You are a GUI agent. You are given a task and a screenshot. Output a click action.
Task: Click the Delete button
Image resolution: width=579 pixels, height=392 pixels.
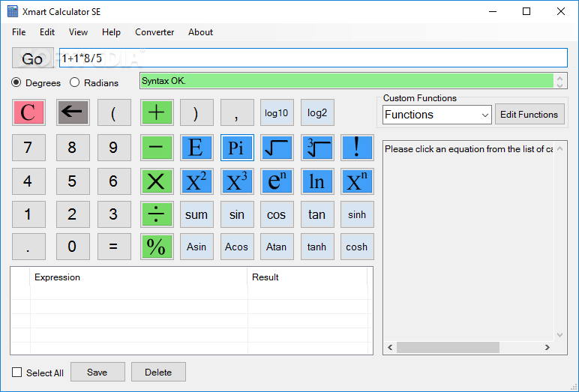tap(158, 372)
